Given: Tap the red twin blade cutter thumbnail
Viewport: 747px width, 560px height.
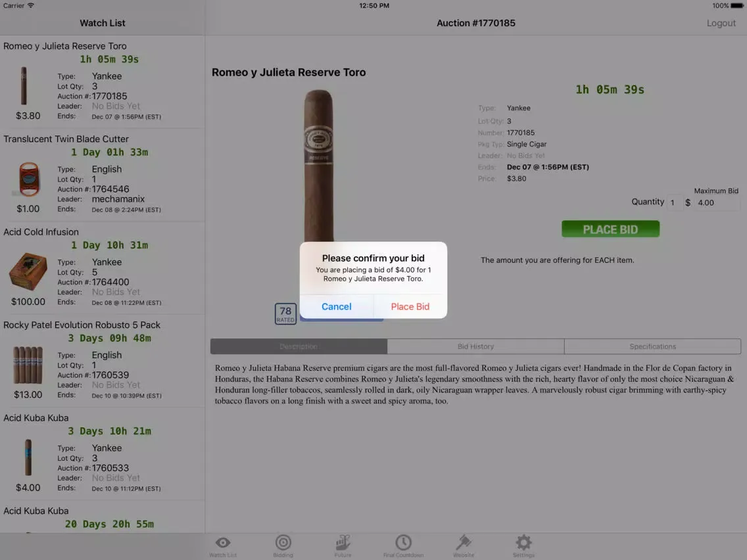Looking at the screenshot, I should click(29, 179).
